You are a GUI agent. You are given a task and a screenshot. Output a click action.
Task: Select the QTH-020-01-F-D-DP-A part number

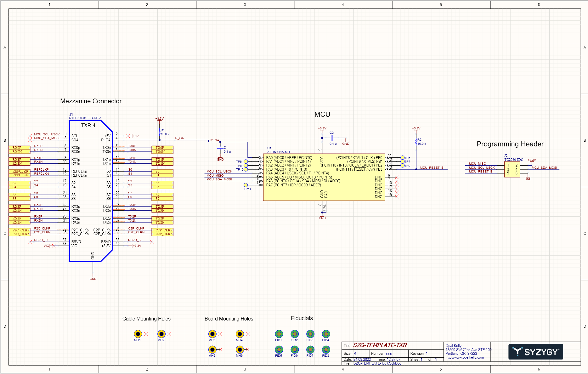[85, 118]
